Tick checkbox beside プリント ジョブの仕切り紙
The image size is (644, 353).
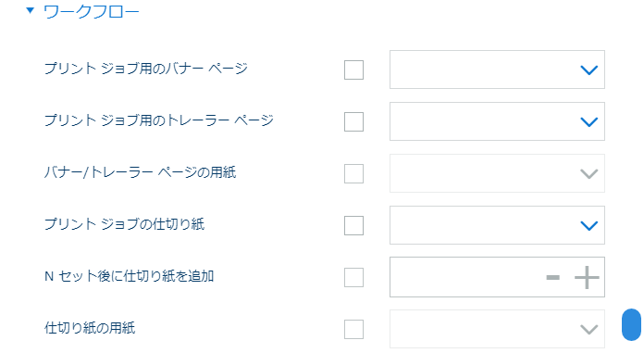tap(353, 225)
